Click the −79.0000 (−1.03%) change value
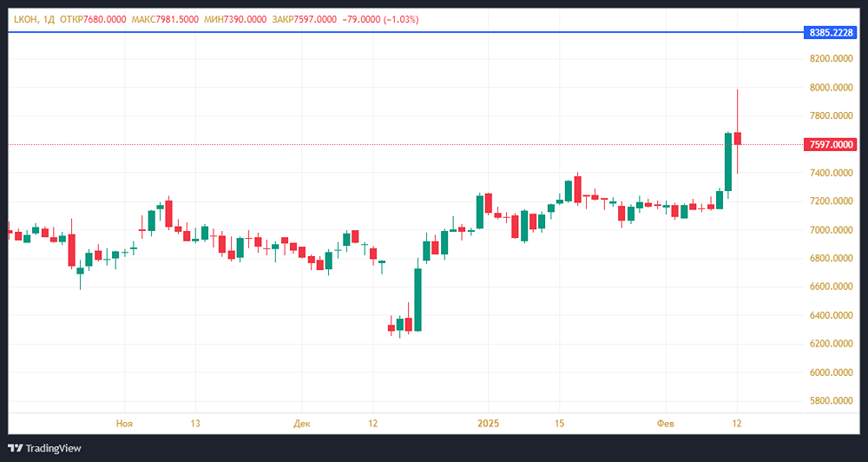This screenshot has width=868, height=462. click(380, 19)
